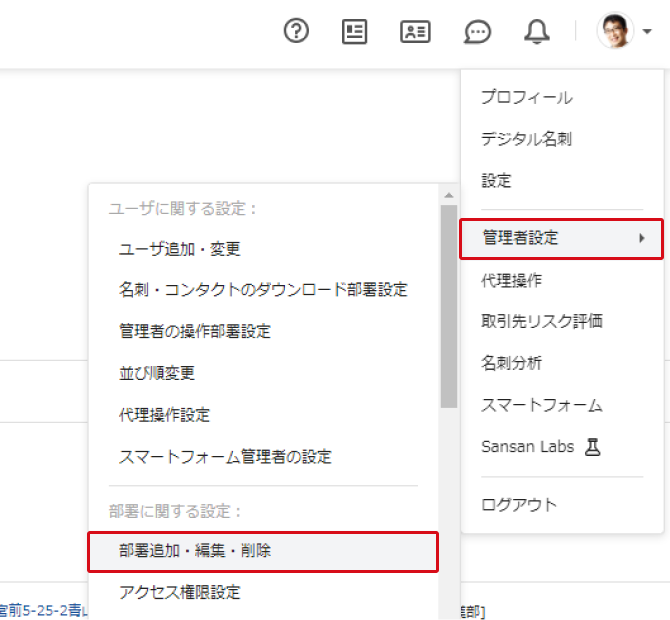The height and width of the screenshot is (620, 670).
Task: Choose 設定 in the user menu
Action: (x=496, y=181)
